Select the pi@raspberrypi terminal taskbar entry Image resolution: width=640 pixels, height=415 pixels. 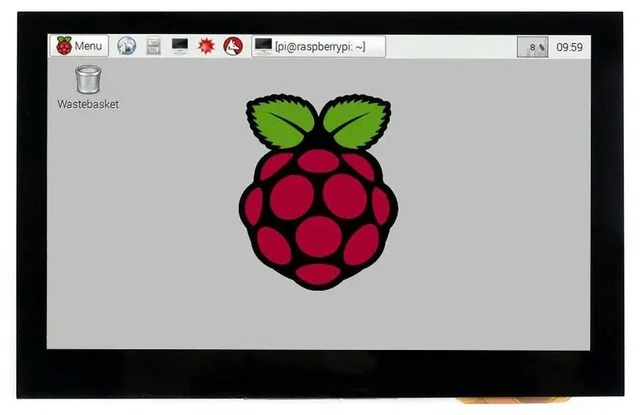(318, 47)
